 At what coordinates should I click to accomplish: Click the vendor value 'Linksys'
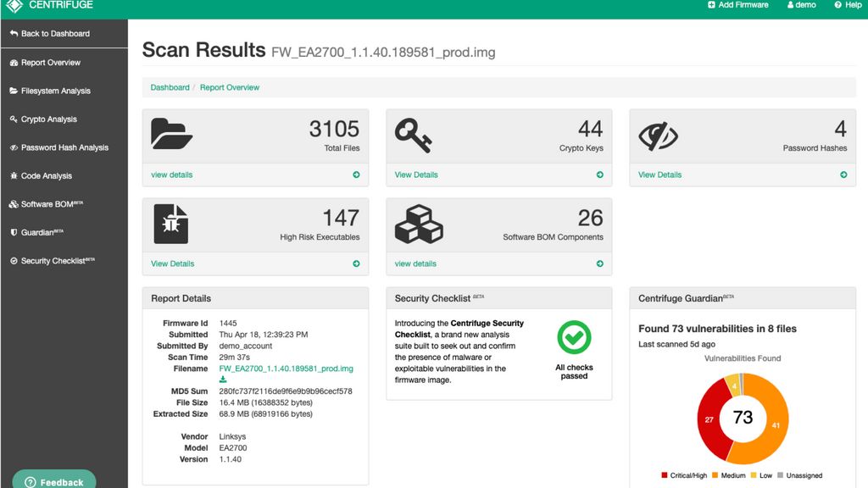point(232,436)
